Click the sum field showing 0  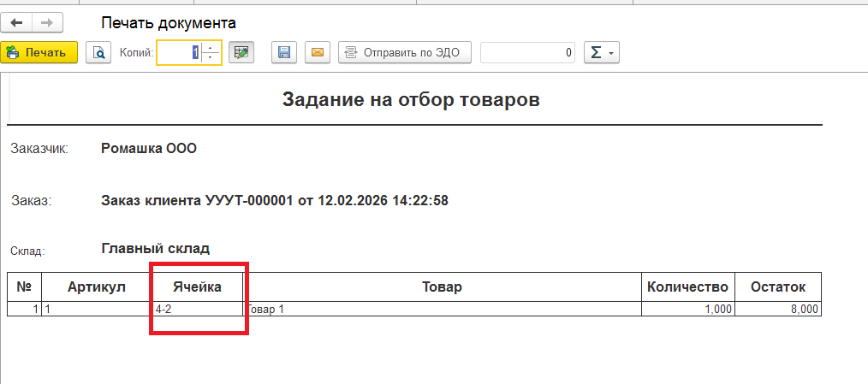pyautogui.click(x=527, y=52)
